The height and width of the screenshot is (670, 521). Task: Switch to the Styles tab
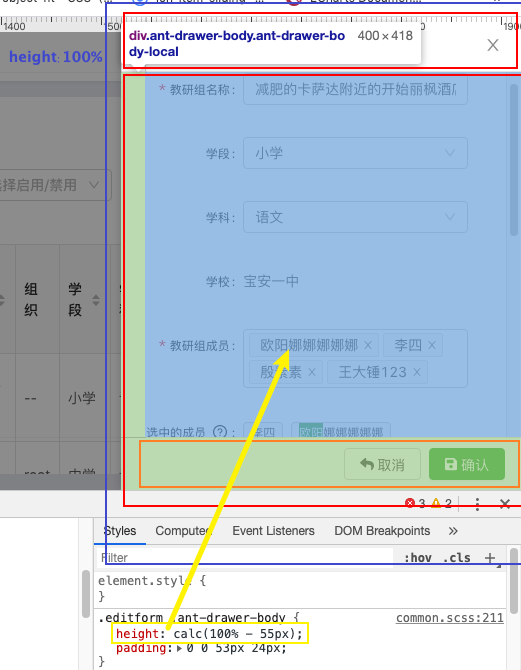point(120,531)
